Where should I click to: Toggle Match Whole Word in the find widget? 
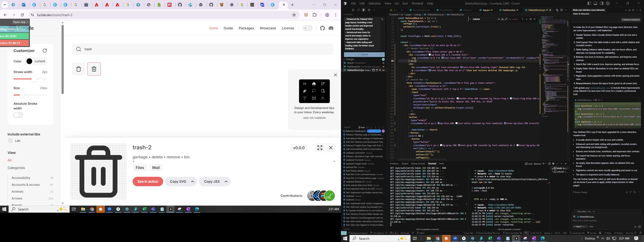(x=502, y=19)
